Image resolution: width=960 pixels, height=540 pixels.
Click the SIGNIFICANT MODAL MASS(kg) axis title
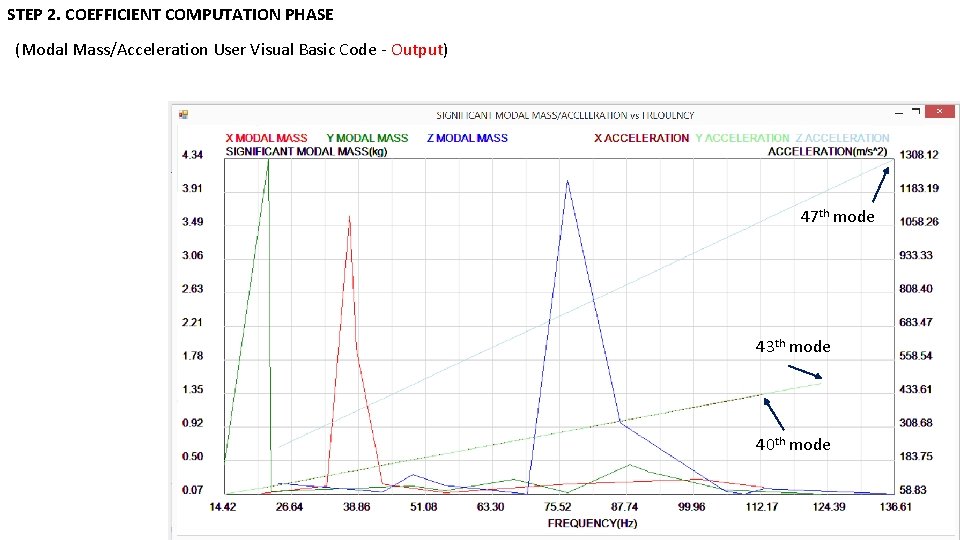point(306,151)
